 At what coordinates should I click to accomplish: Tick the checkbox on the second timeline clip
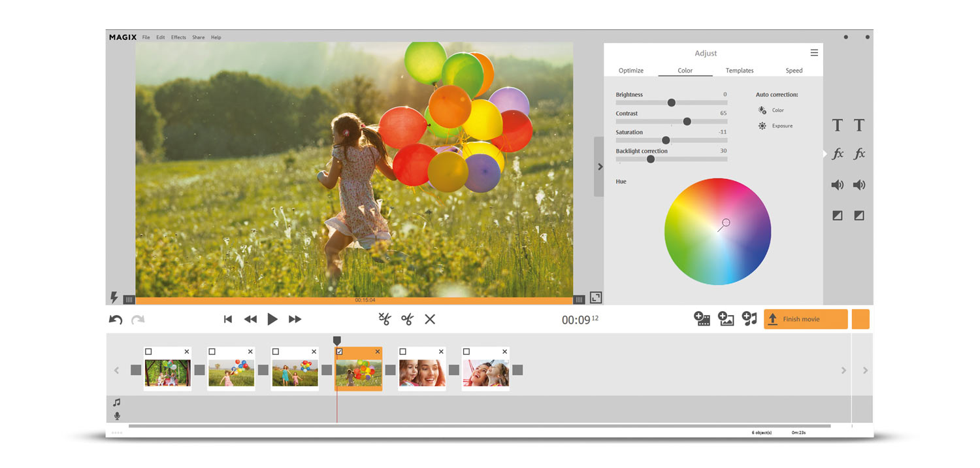pos(212,352)
